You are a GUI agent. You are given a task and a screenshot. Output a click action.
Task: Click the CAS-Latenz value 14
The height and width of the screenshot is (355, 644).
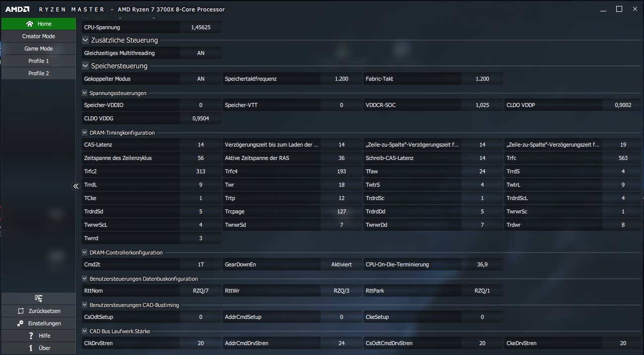(x=201, y=145)
